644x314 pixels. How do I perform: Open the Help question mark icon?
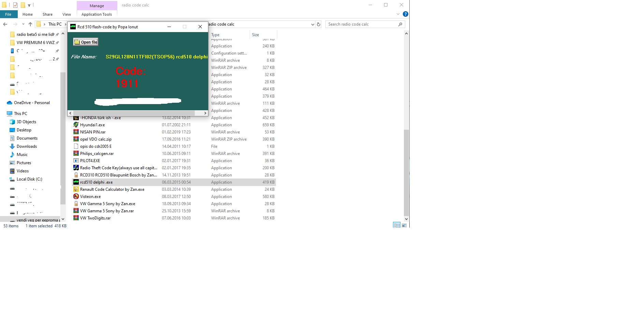pos(405,14)
